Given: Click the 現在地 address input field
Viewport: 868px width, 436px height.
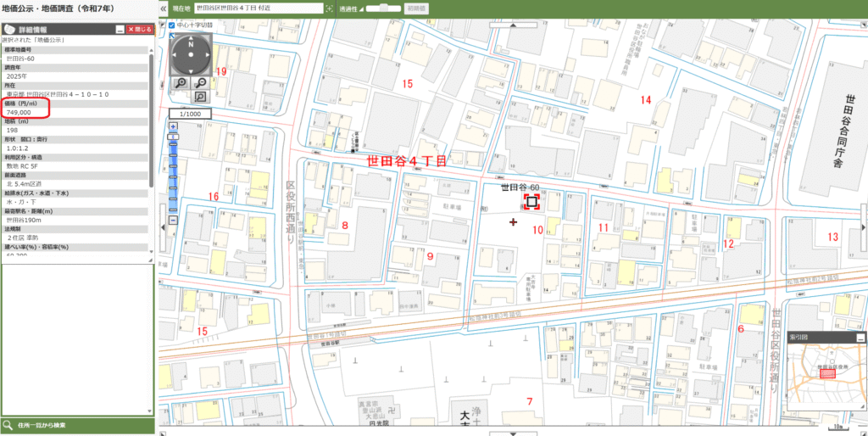Looking at the screenshot, I should 258,8.
